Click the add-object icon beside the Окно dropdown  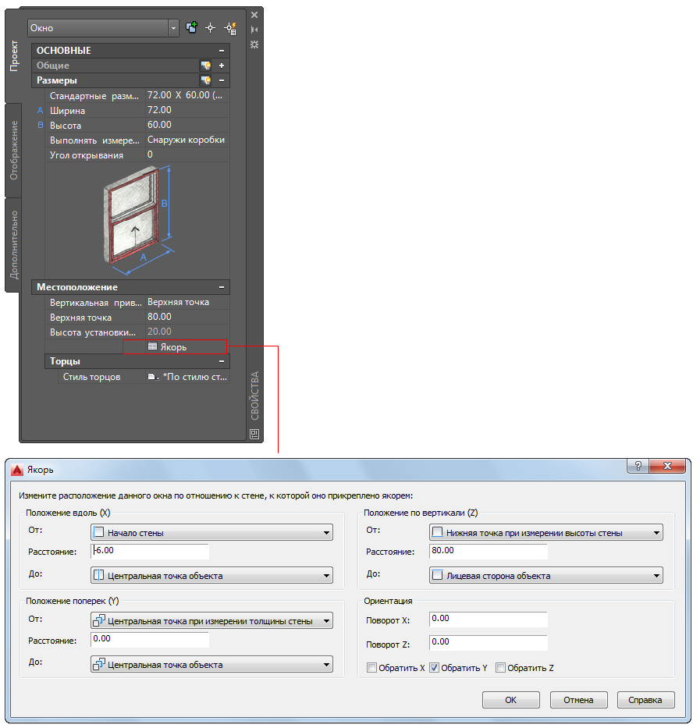coord(191,27)
